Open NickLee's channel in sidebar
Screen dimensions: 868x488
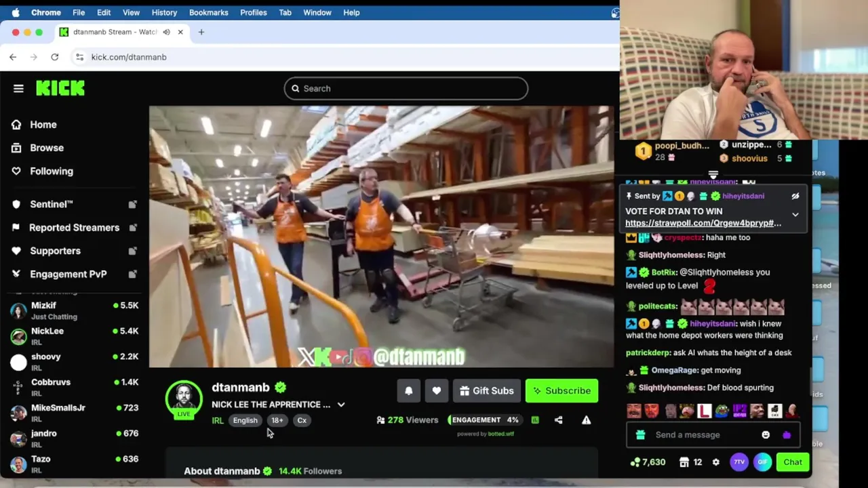[x=75, y=336]
